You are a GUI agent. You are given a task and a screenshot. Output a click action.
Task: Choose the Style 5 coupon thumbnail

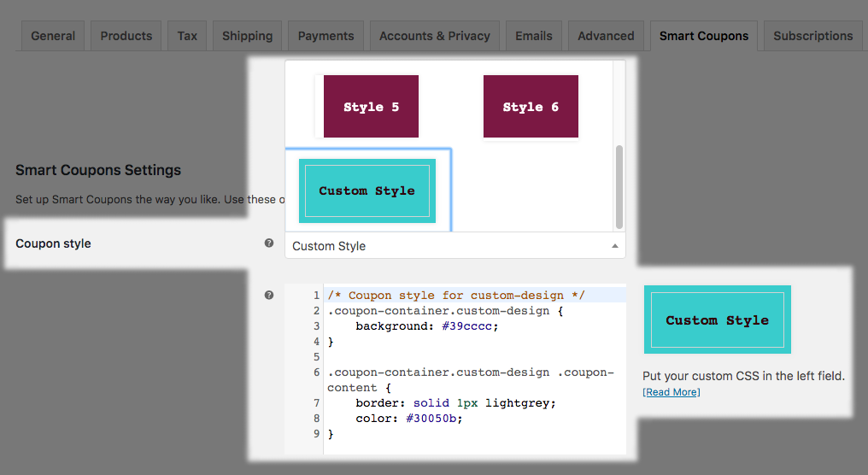(371, 106)
